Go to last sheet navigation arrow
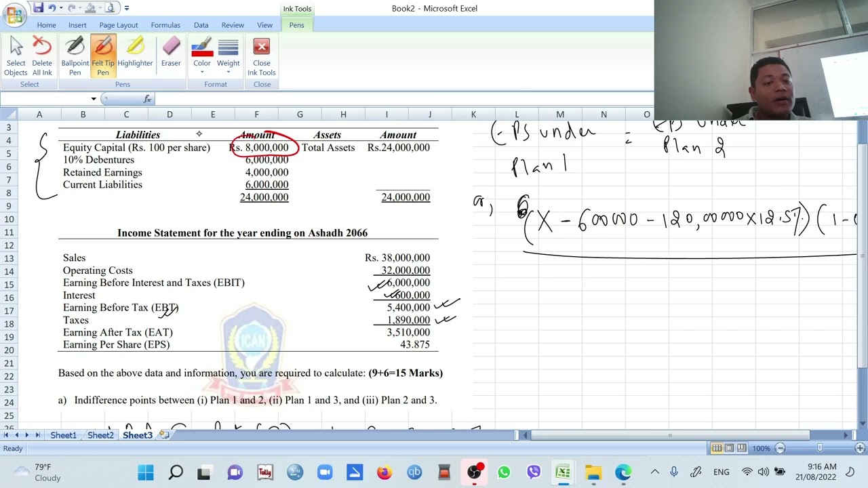The width and height of the screenshot is (868, 488). [38, 435]
